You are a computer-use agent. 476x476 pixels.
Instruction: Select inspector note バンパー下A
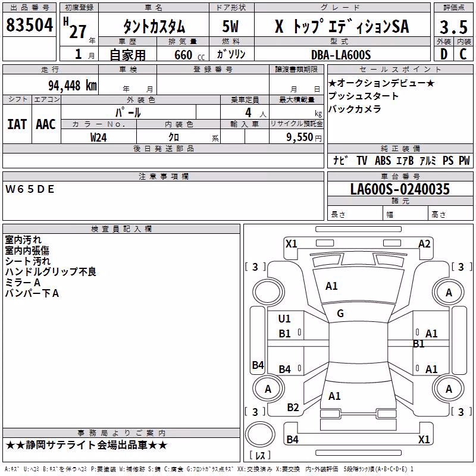point(32,293)
